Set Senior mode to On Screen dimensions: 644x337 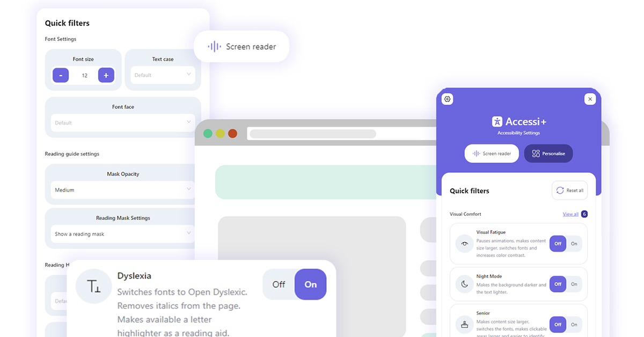(x=574, y=324)
